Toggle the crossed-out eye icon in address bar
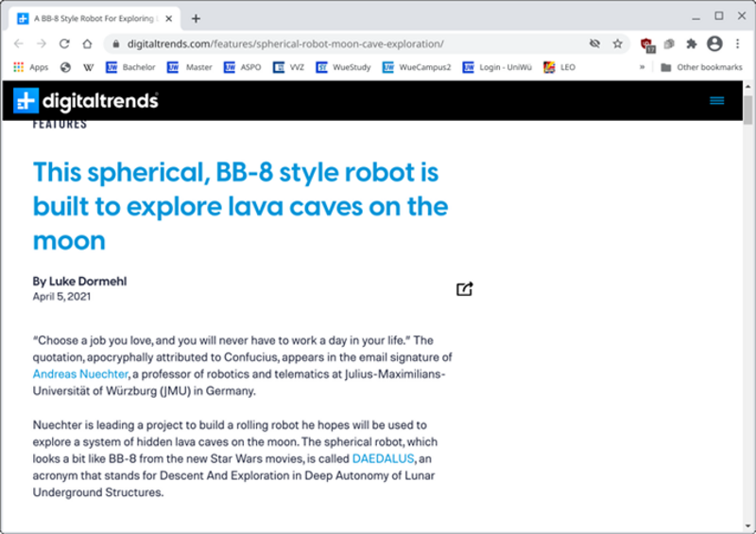Viewport: 756px width, 534px height. pyautogui.click(x=594, y=43)
